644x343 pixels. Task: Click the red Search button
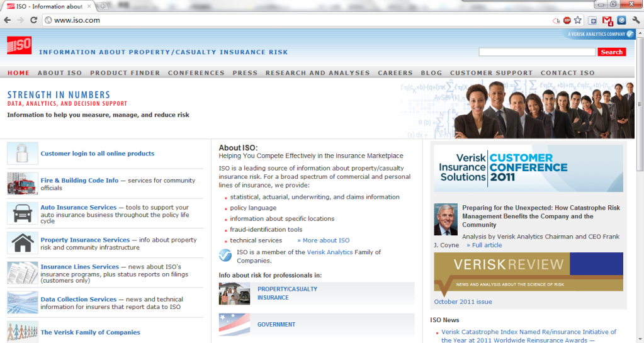coord(611,52)
